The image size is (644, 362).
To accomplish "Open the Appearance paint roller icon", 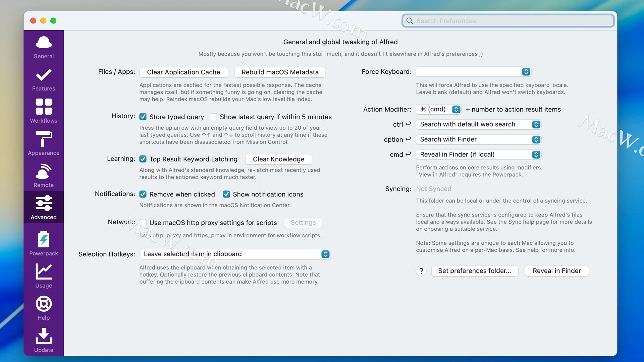I will click(x=44, y=139).
